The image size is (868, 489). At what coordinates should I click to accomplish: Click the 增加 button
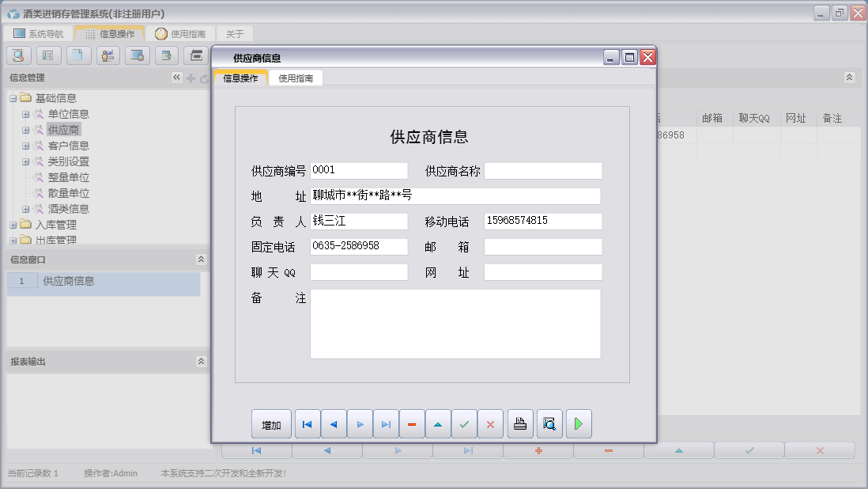click(x=271, y=424)
